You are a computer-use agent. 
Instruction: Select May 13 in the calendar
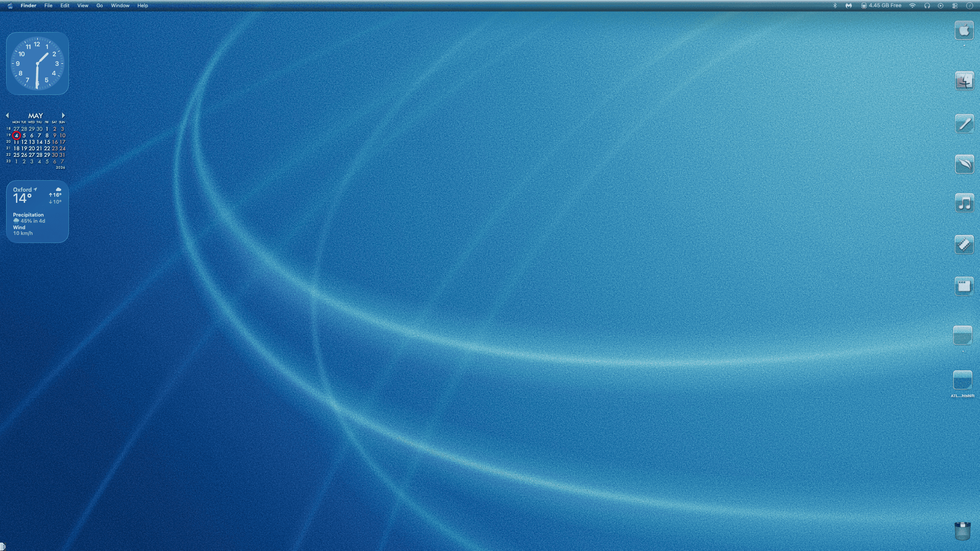(32, 142)
